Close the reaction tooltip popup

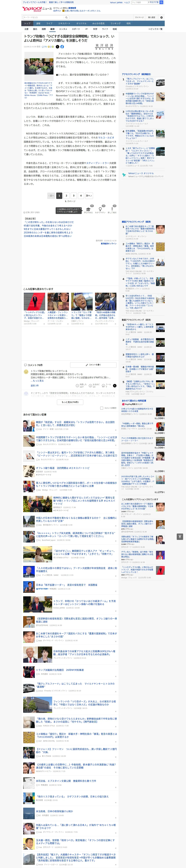click(80, 209)
